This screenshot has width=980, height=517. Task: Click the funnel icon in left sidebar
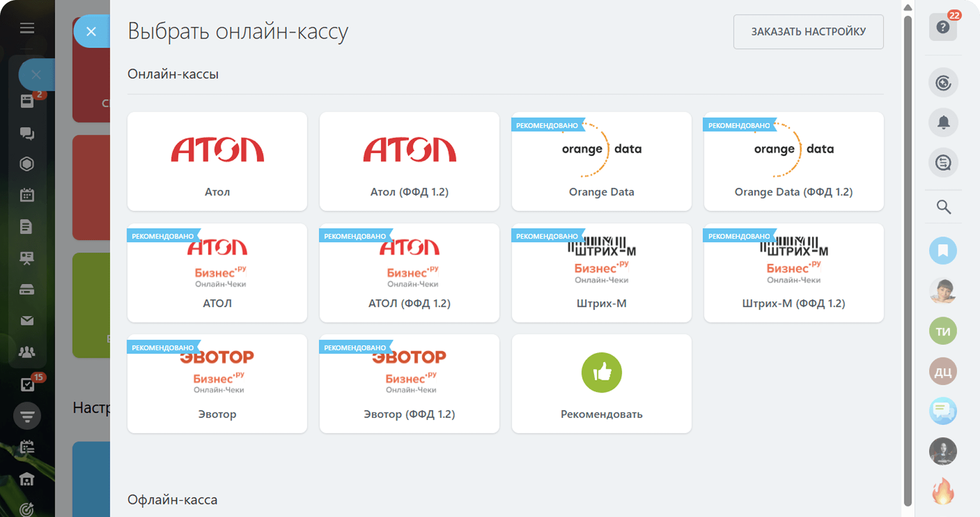click(x=27, y=416)
